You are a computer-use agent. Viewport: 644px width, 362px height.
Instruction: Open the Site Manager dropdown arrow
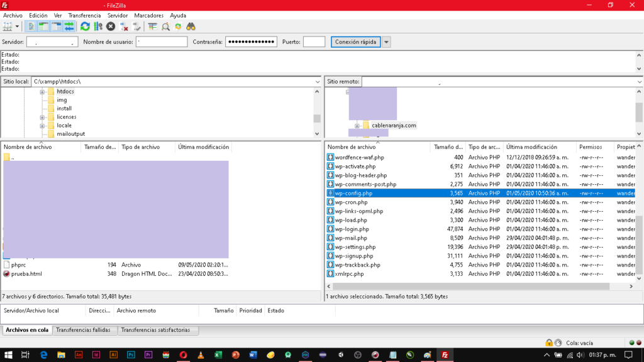click(17, 26)
